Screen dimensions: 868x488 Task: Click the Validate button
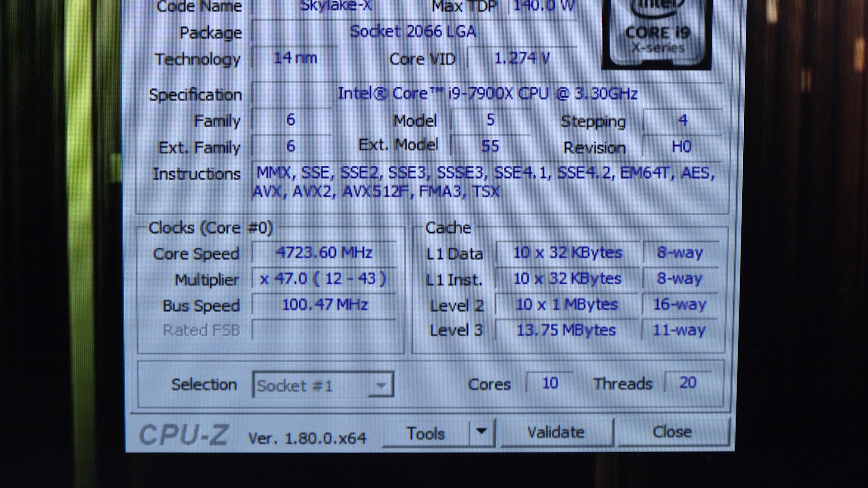point(557,432)
